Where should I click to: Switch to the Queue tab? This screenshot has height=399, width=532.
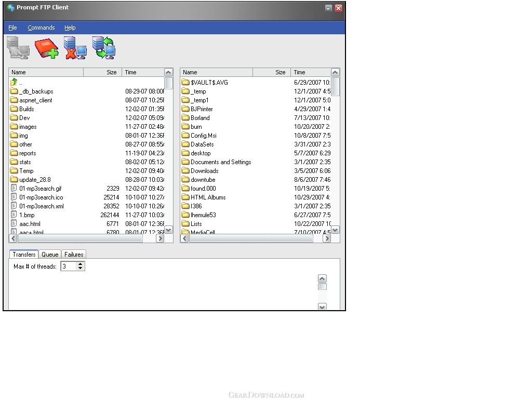tap(50, 255)
